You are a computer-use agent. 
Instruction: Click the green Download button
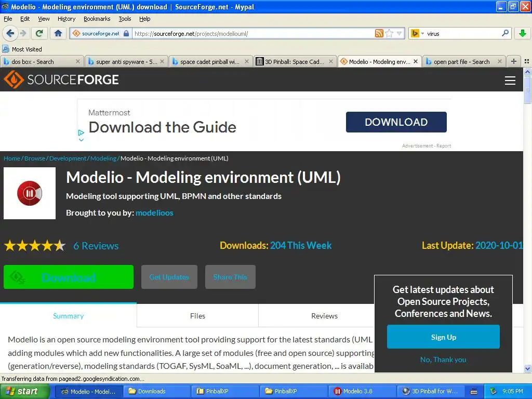tap(69, 277)
